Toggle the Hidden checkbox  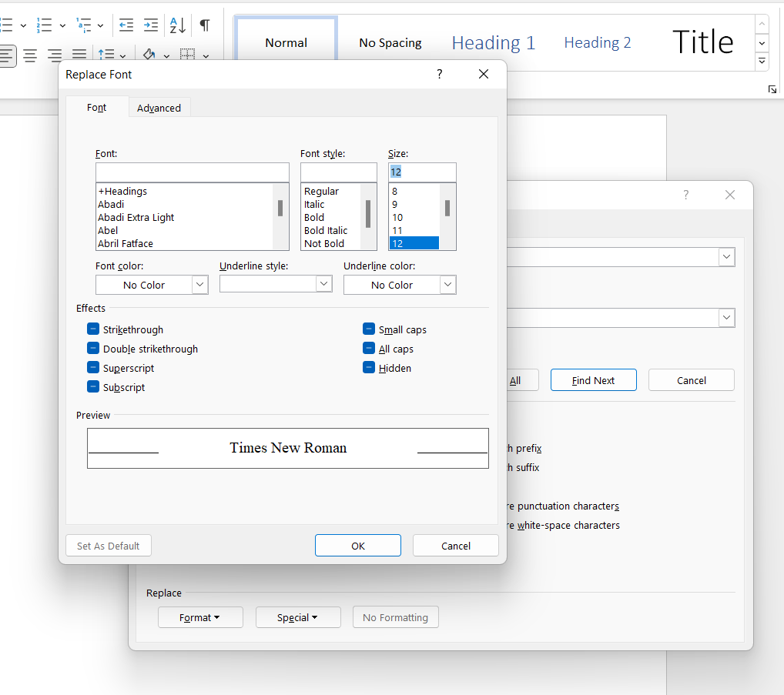[368, 367]
